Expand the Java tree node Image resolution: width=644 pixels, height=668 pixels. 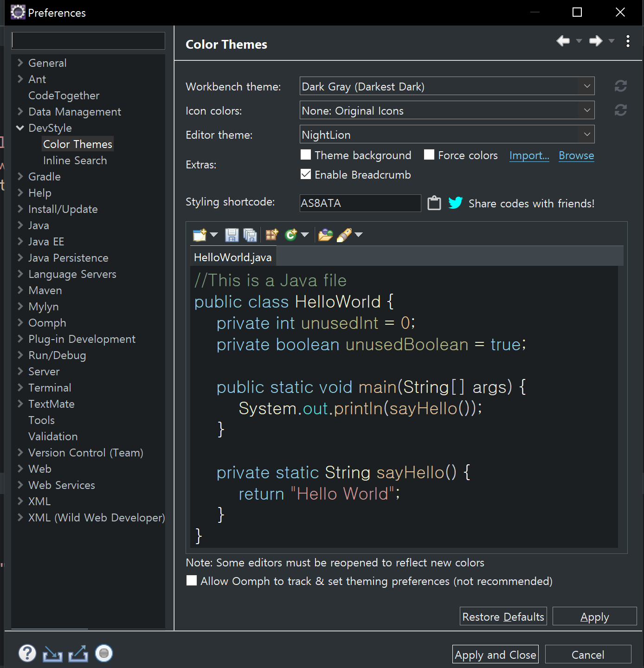pyautogui.click(x=20, y=225)
